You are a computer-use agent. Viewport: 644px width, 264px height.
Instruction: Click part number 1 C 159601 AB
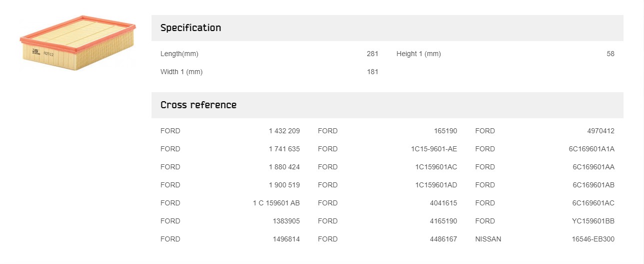click(x=276, y=203)
